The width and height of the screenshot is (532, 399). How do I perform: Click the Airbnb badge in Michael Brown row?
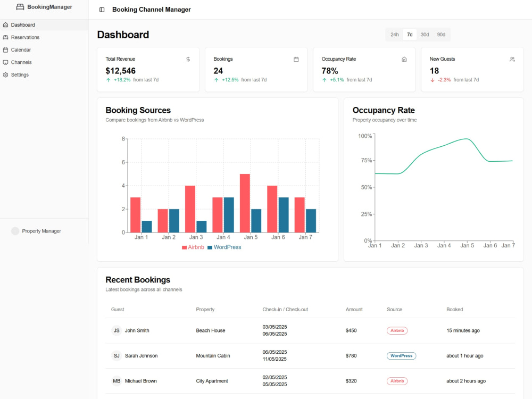(397, 381)
